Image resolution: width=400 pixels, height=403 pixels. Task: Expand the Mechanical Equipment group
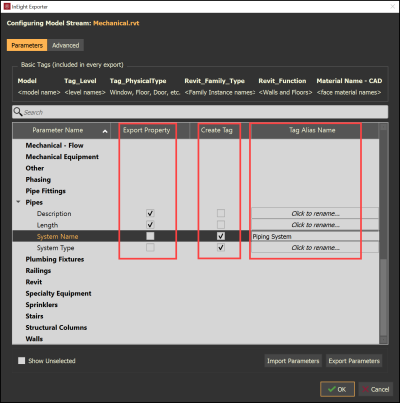[x=62, y=157]
